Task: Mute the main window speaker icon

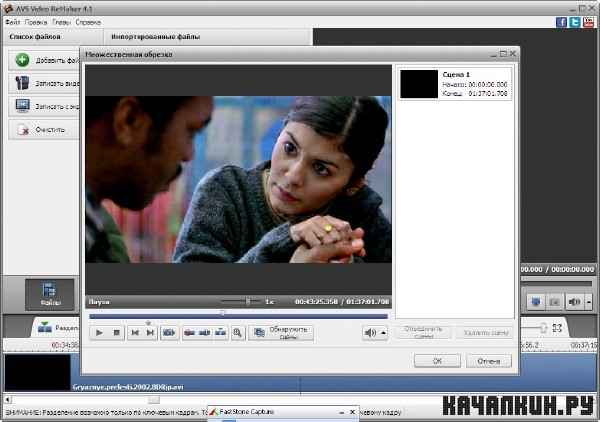Action: [x=574, y=302]
